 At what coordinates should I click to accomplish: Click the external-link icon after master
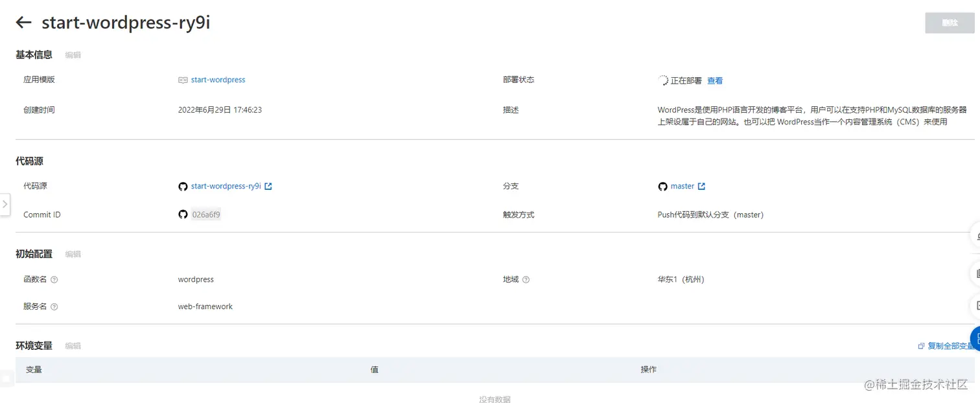701,186
